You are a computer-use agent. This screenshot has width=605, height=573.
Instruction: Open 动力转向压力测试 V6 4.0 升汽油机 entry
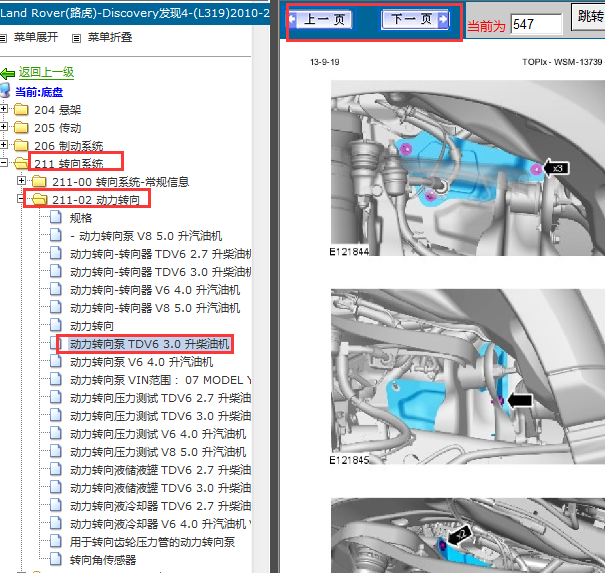click(x=158, y=434)
